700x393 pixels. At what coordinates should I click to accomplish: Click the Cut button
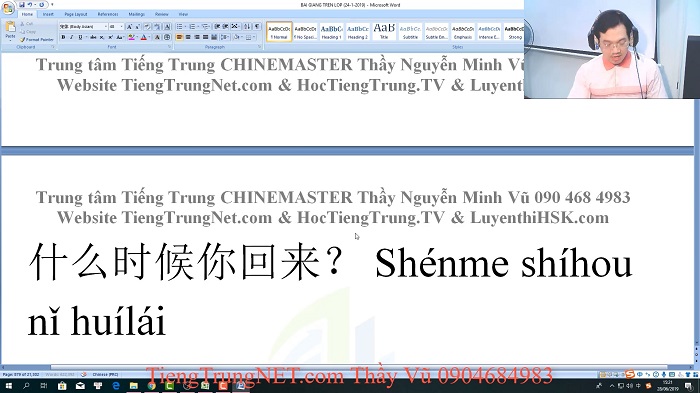[26, 24]
